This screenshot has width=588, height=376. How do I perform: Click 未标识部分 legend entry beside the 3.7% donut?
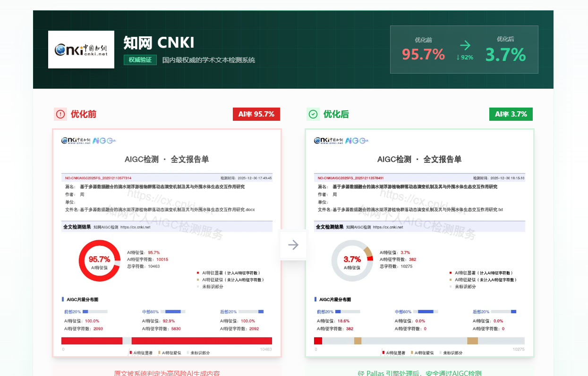point(462,287)
